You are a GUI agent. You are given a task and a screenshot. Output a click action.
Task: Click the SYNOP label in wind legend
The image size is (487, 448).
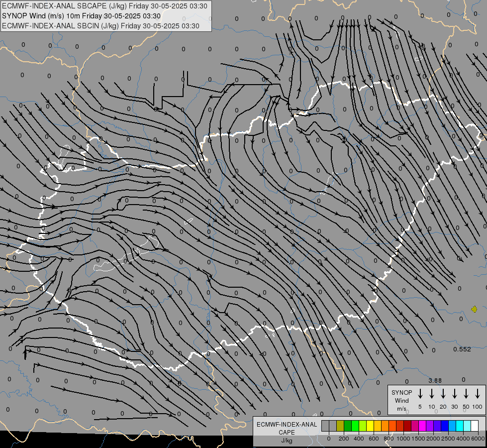401,392
